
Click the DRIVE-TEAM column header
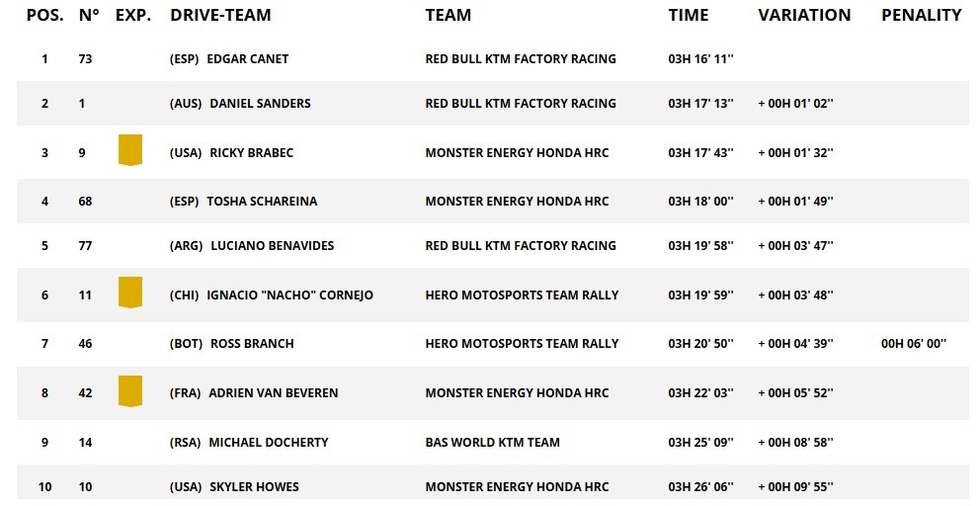tap(220, 15)
